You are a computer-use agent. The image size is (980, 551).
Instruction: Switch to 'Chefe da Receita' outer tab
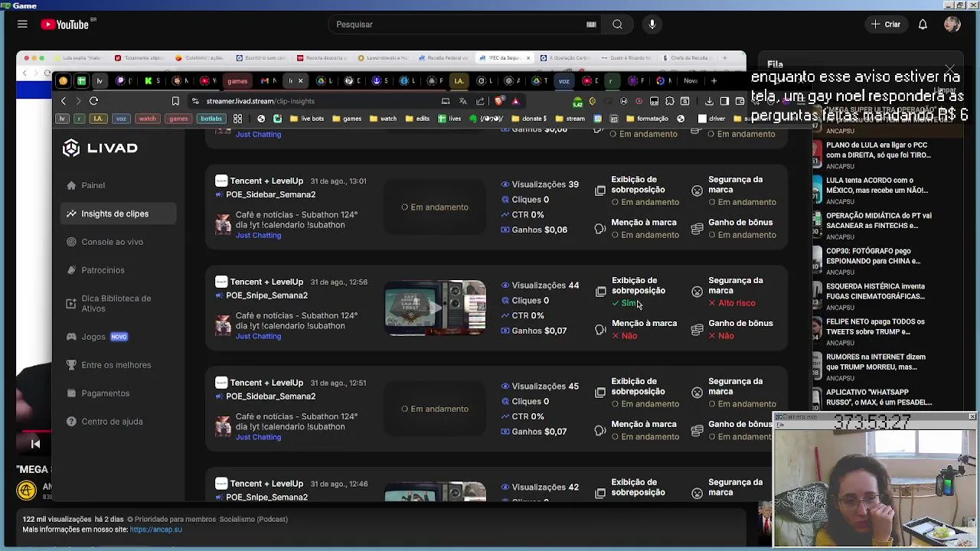(x=685, y=58)
